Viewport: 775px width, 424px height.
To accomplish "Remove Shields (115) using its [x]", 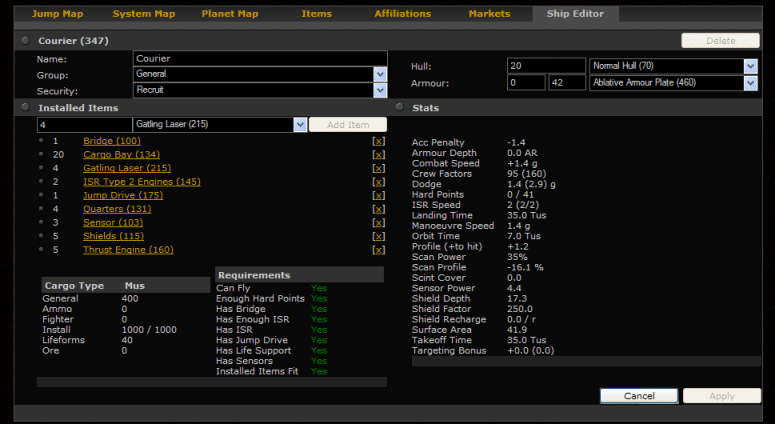I will click(x=378, y=236).
